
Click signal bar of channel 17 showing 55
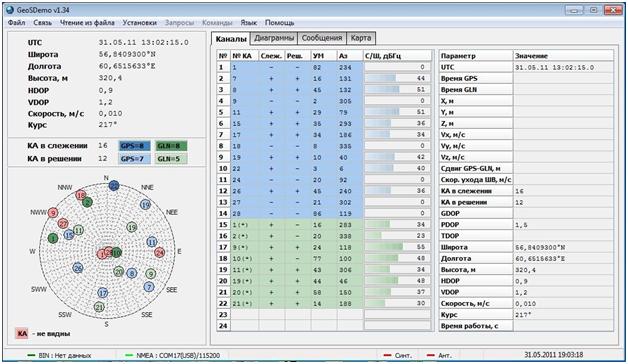tap(397, 247)
